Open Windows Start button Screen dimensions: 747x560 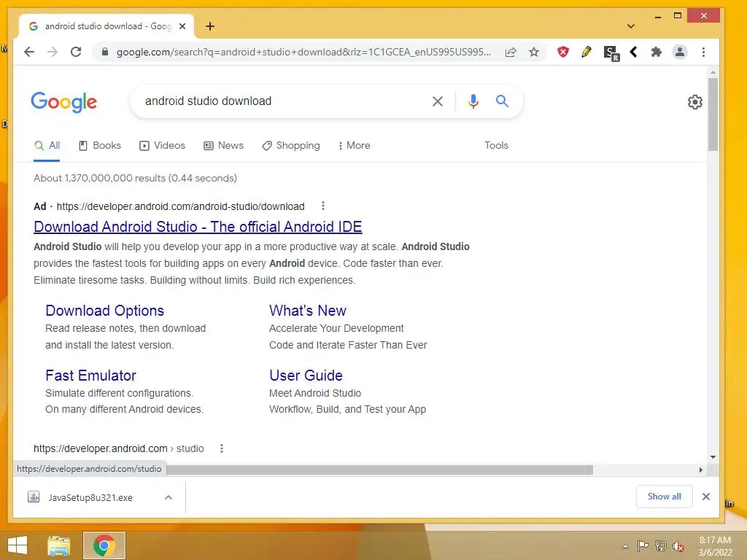[x=18, y=545]
